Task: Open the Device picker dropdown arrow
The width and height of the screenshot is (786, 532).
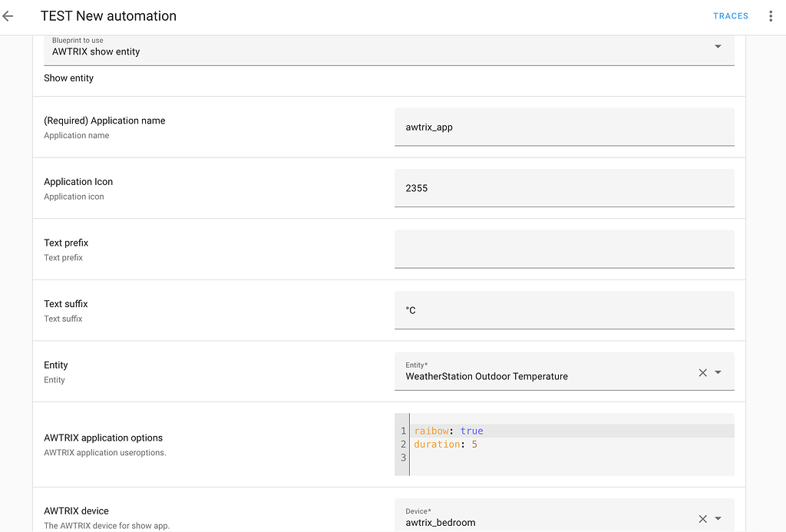Action: [x=718, y=519]
